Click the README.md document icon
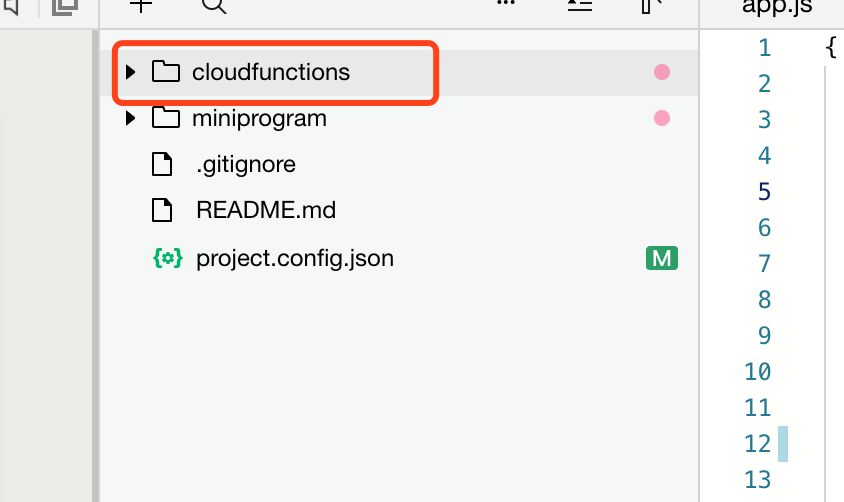The width and height of the screenshot is (844, 502). (162, 210)
